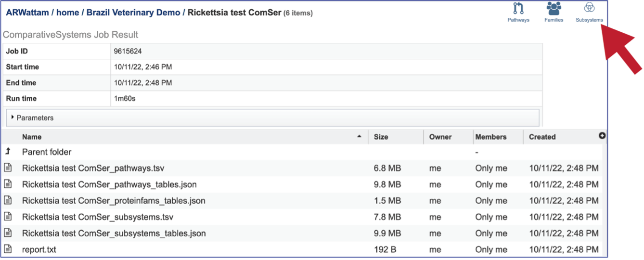Sort the list by Size column
Viewport: 644px width, 260px height.
pos(381,137)
